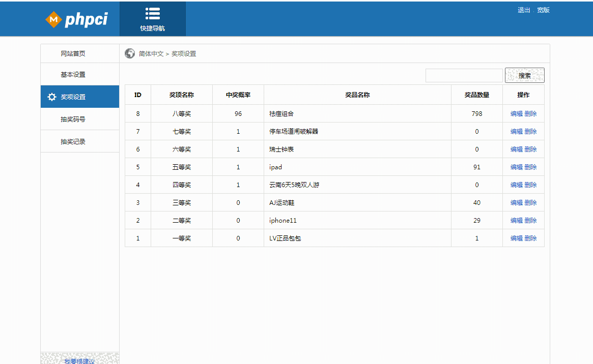Screen dimensions: 593x364
Task: Open 网站首页 in the sidebar
Action: [x=73, y=54]
